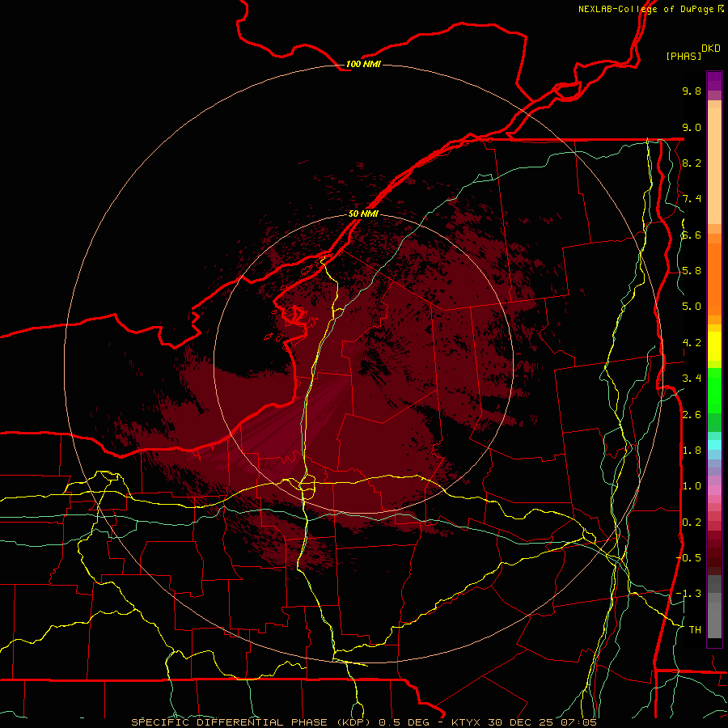
Task: Click the 0.2 value on the color scale
Action: click(x=692, y=523)
